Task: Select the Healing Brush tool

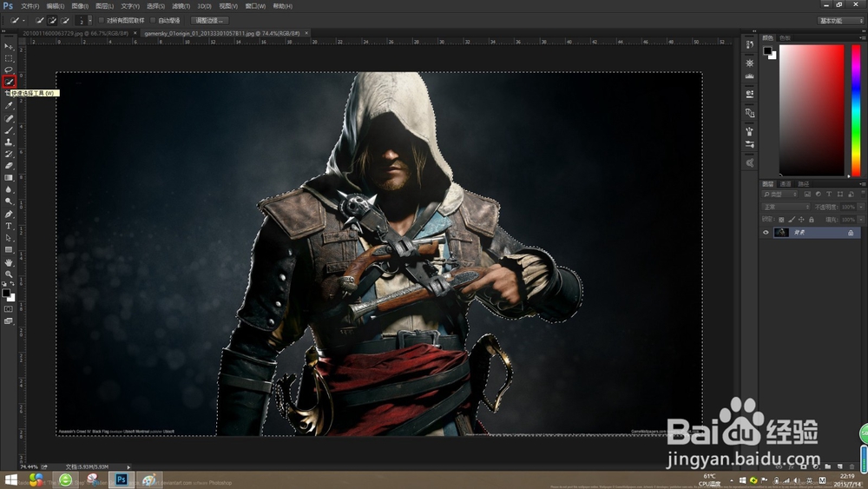Action: pyautogui.click(x=9, y=118)
